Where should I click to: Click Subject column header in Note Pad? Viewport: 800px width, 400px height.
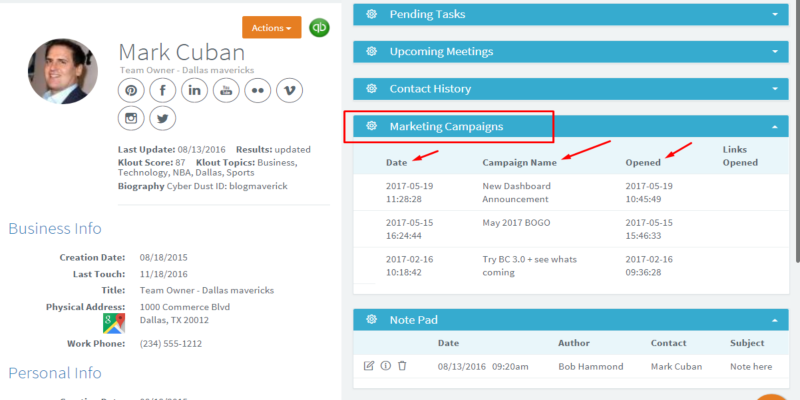[x=747, y=343]
